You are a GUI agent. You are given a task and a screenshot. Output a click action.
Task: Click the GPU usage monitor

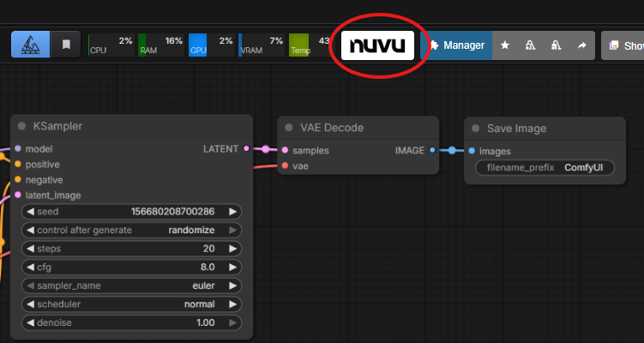(212, 45)
